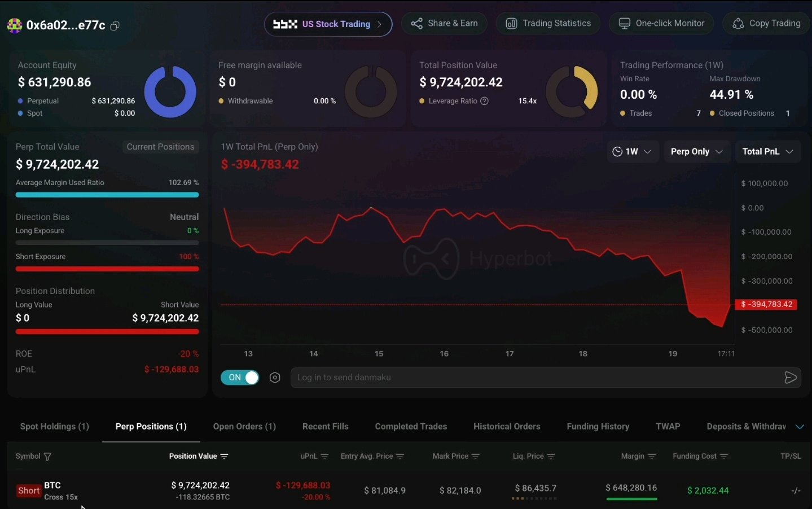Open Trading Statistics

548,24
